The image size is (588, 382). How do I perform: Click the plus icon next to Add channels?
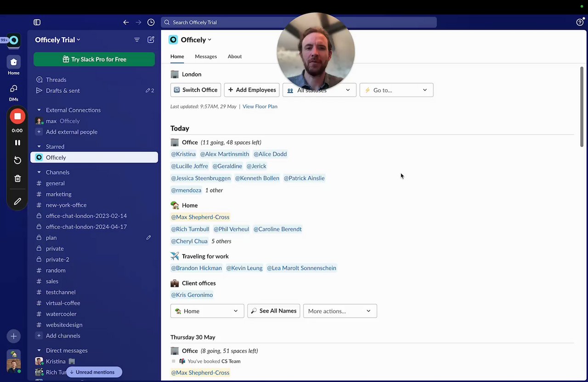39,336
